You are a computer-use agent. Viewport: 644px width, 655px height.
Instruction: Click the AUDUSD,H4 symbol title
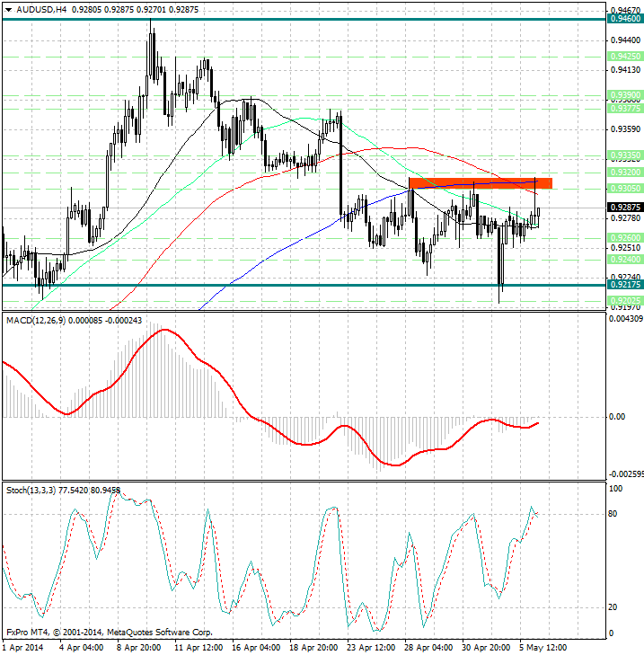(41, 9)
